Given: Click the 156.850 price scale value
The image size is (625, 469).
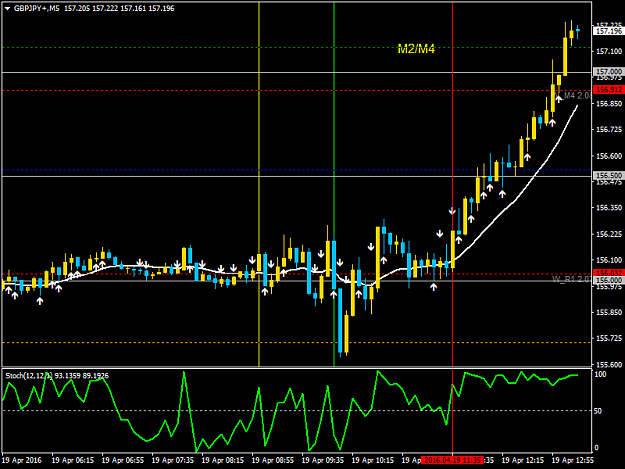Looking at the screenshot, I should click(x=609, y=104).
